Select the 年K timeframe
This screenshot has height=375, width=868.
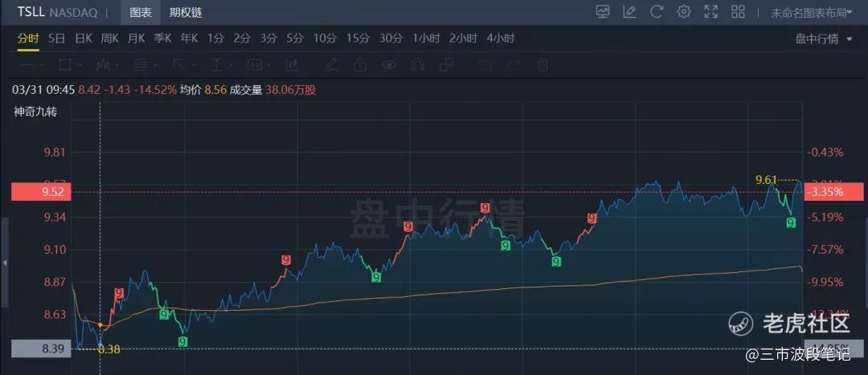[190, 39]
